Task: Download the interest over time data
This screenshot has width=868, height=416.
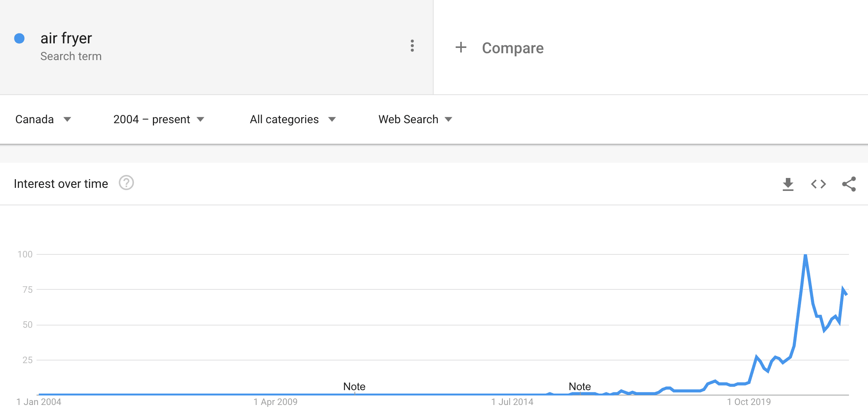Action: (x=788, y=184)
